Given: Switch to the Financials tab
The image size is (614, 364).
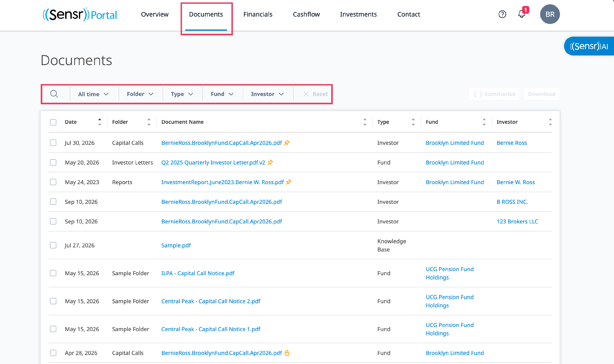Looking at the screenshot, I should pos(258,14).
